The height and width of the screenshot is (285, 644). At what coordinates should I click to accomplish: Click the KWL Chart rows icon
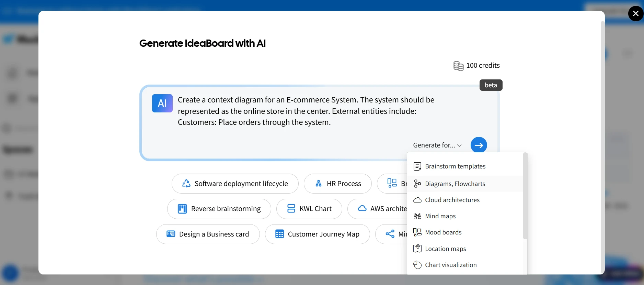(291, 209)
